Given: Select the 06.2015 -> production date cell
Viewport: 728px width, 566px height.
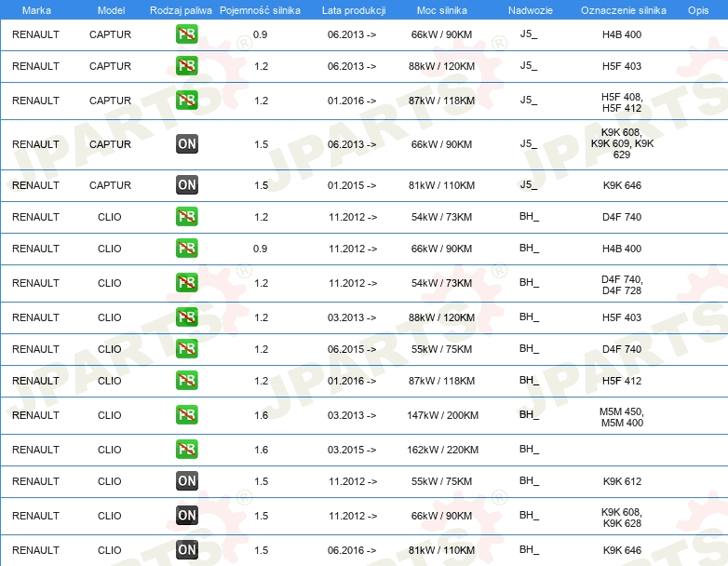Looking at the screenshot, I should pos(352,349).
